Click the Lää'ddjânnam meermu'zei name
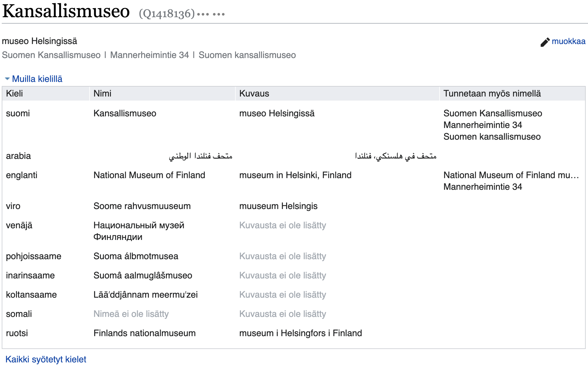This screenshot has height=365, width=588. [146, 295]
